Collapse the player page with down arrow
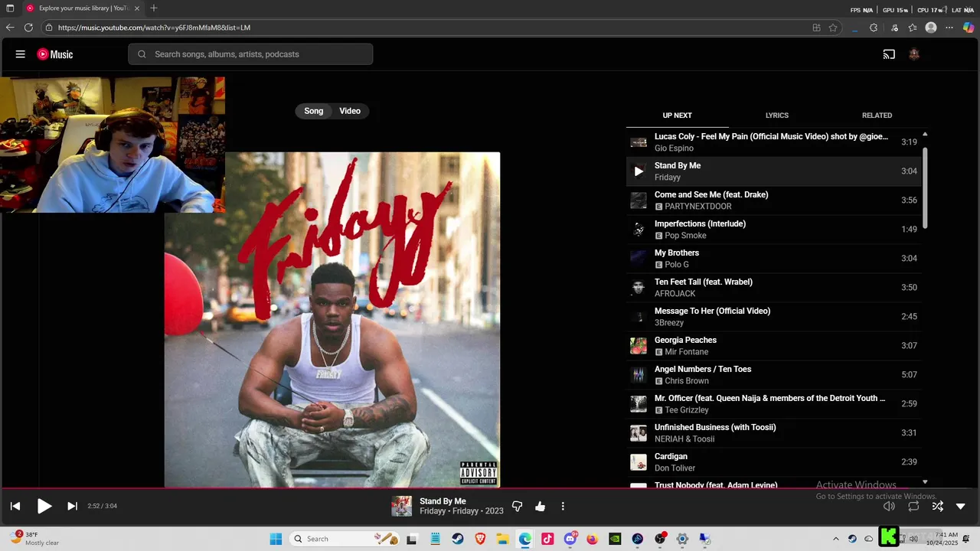 point(961,506)
